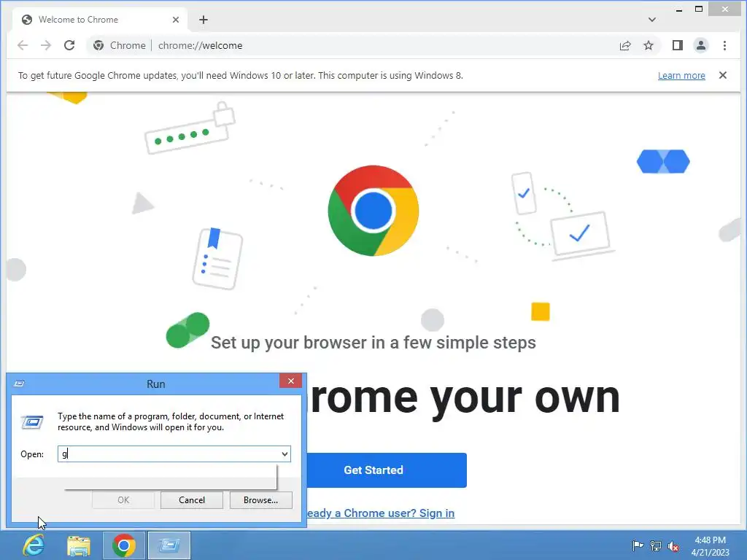Switch to Chrome via taskbar icon
Image resolution: width=747 pixels, height=560 pixels.
click(124, 545)
